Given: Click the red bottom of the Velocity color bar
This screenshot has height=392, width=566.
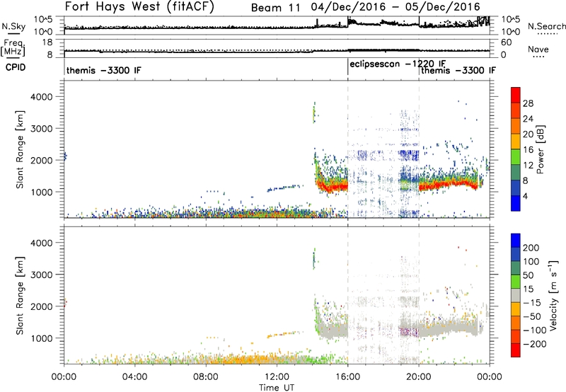Looking at the screenshot, I should [x=516, y=350].
